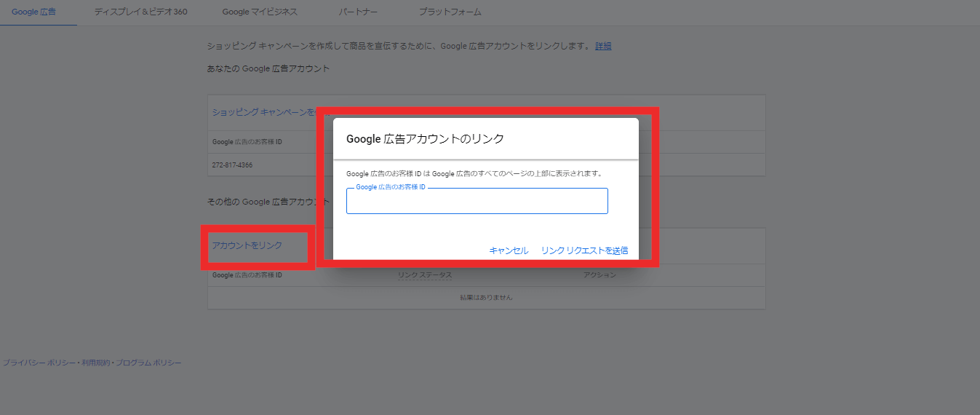
Task: Focus the Google 広告のお客様 ID input field
Action: pyautogui.click(x=477, y=201)
